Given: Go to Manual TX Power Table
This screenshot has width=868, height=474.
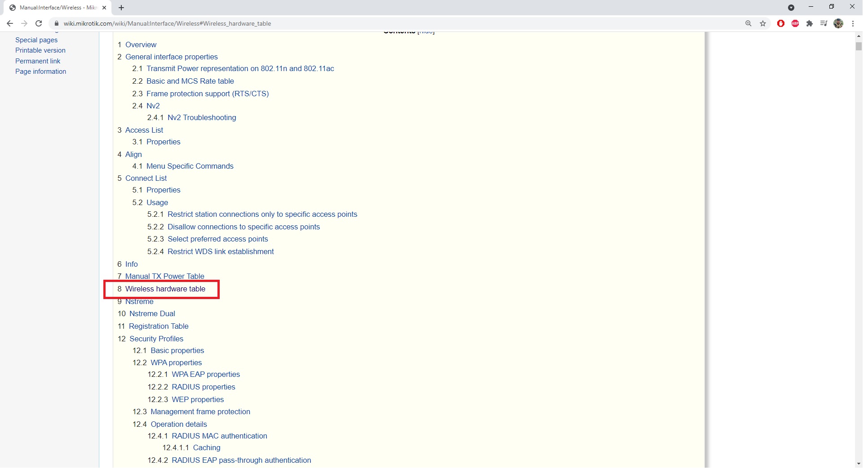Looking at the screenshot, I should [166, 277].
